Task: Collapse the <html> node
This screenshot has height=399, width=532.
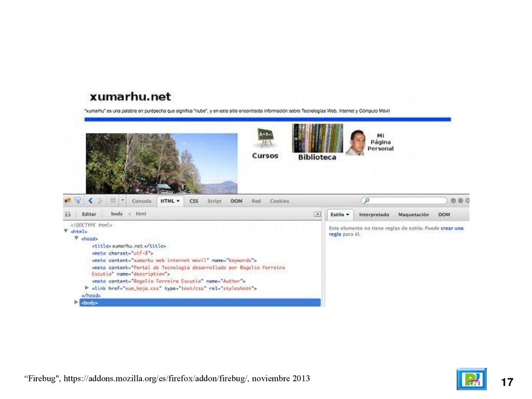Action: point(66,231)
